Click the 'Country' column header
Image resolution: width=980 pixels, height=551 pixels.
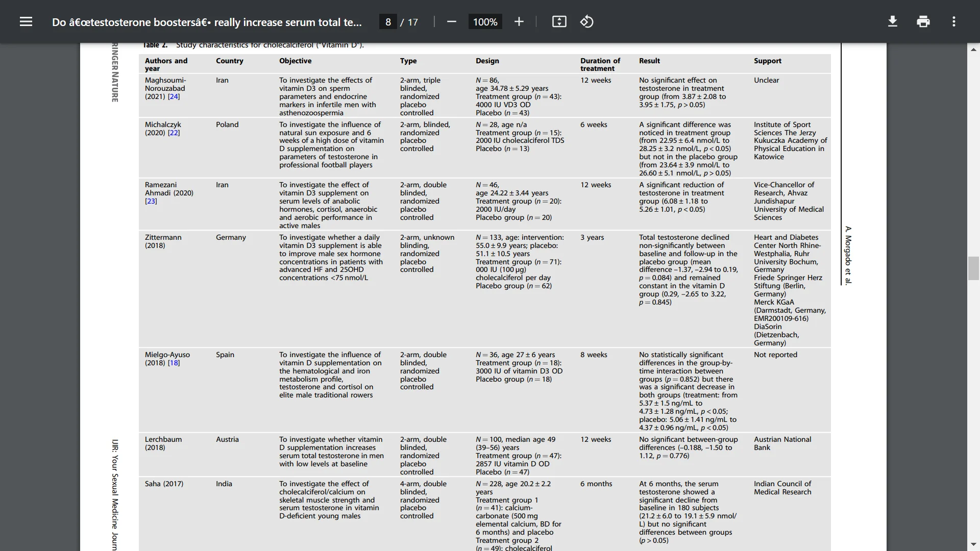[x=229, y=61]
